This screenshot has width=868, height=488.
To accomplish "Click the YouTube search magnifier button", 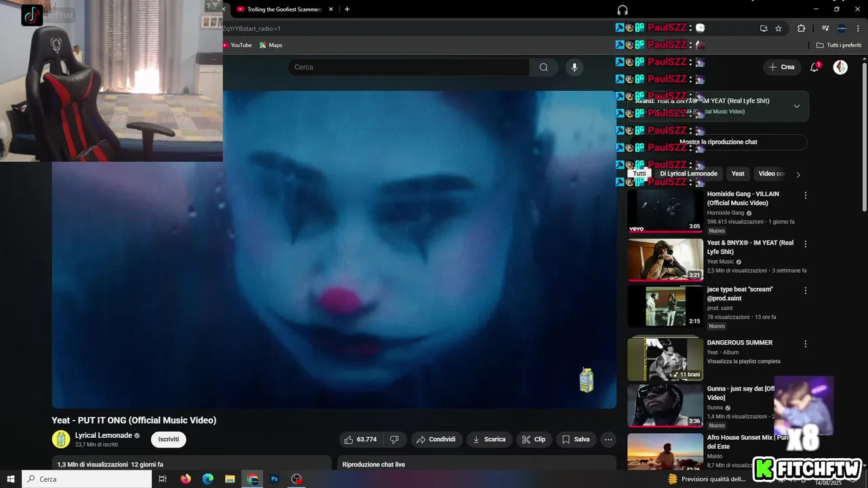I will pos(544,67).
